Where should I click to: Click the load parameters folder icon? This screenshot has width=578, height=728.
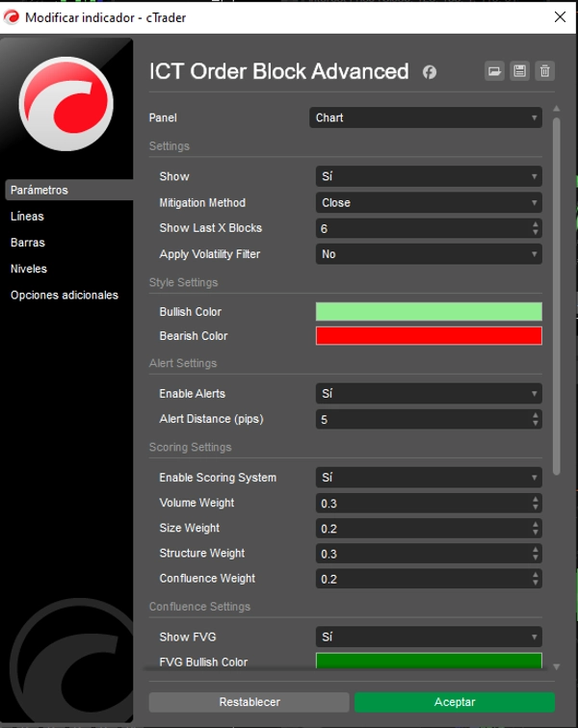[494, 71]
